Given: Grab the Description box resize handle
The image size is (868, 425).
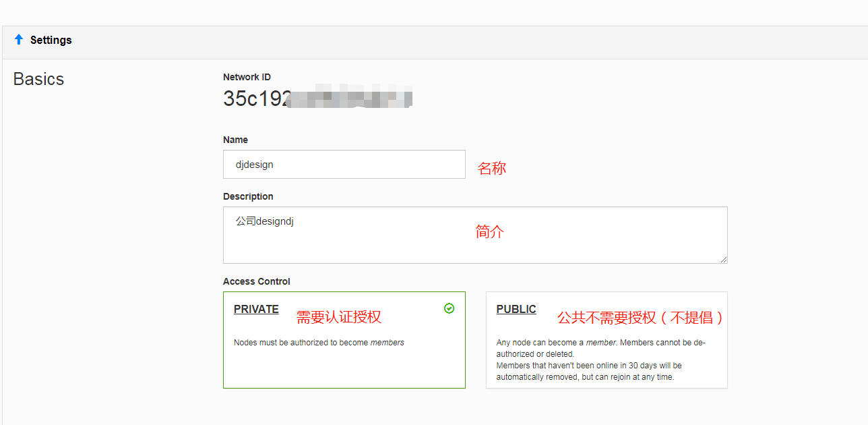Looking at the screenshot, I should (723, 259).
